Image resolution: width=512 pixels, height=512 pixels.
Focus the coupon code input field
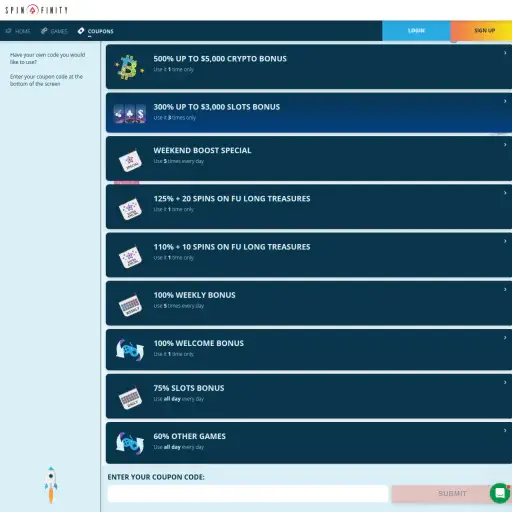(248, 494)
